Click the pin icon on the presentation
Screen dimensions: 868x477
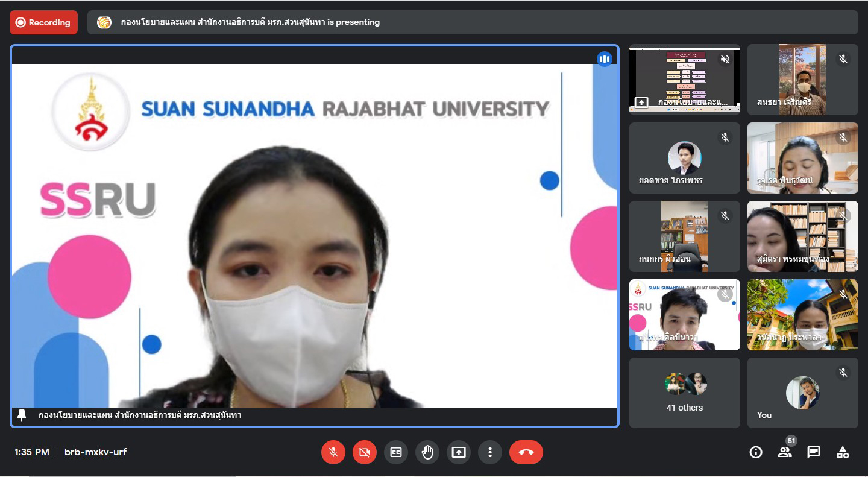(x=22, y=415)
